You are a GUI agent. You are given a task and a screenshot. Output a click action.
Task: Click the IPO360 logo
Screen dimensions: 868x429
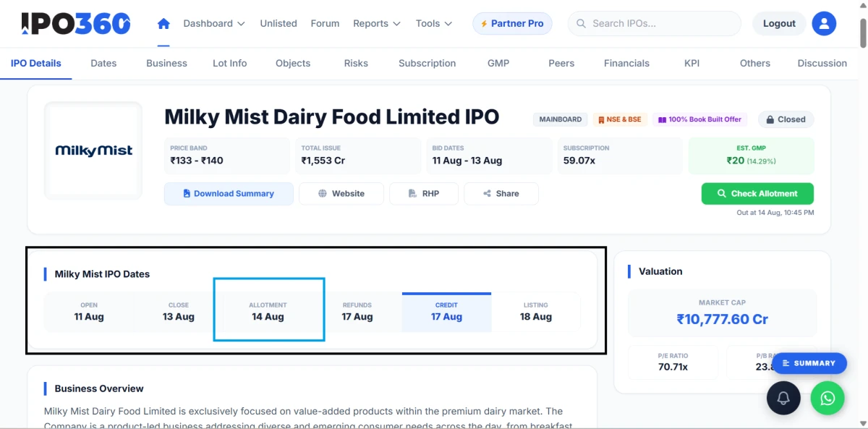pos(76,23)
